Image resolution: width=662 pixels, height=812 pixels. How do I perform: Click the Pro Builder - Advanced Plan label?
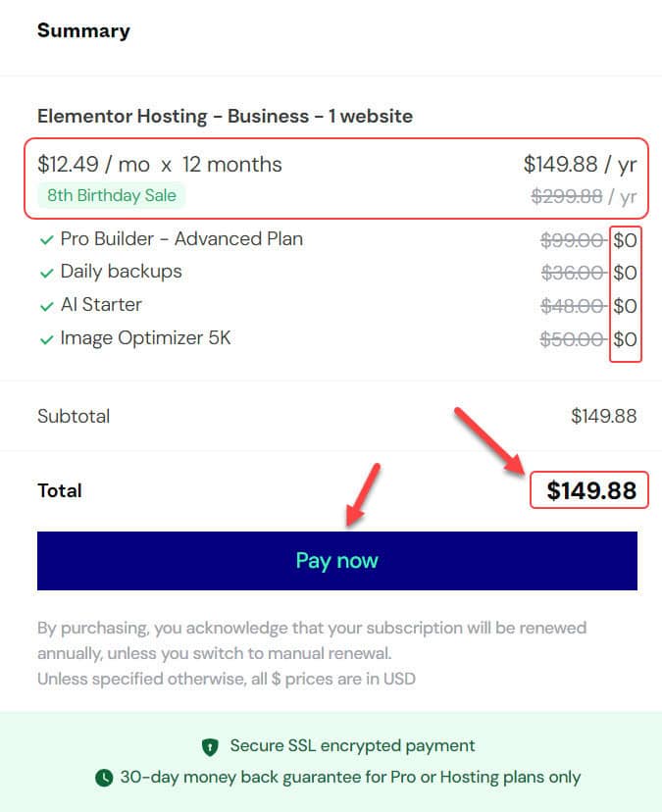pos(181,238)
